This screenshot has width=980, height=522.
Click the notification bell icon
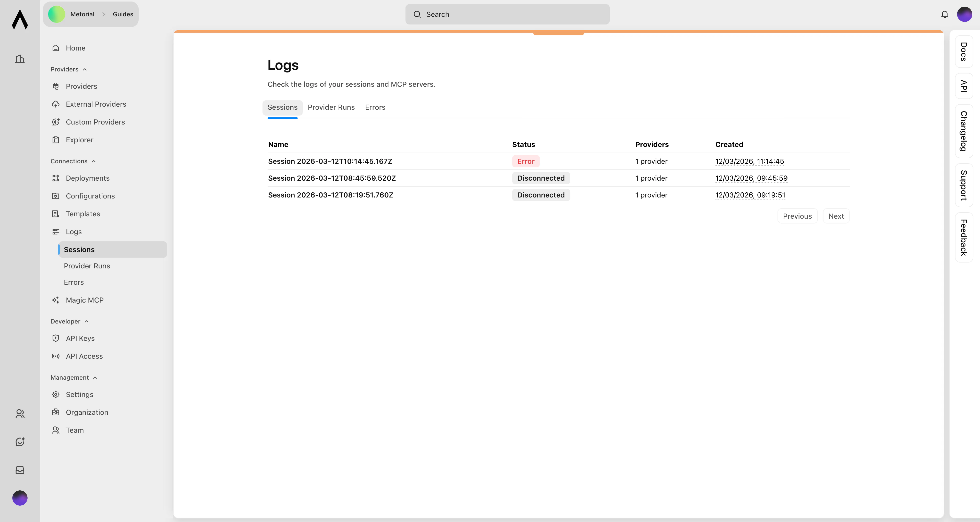[945, 14]
